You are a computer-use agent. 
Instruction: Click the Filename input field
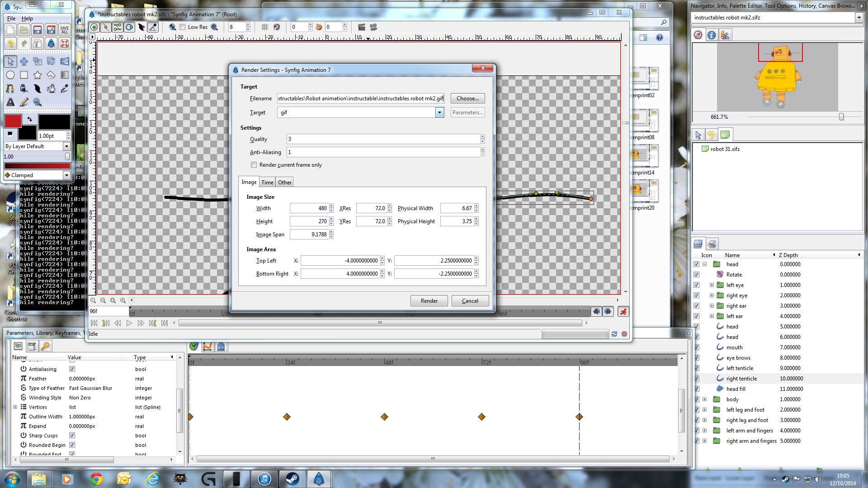(360, 99)
